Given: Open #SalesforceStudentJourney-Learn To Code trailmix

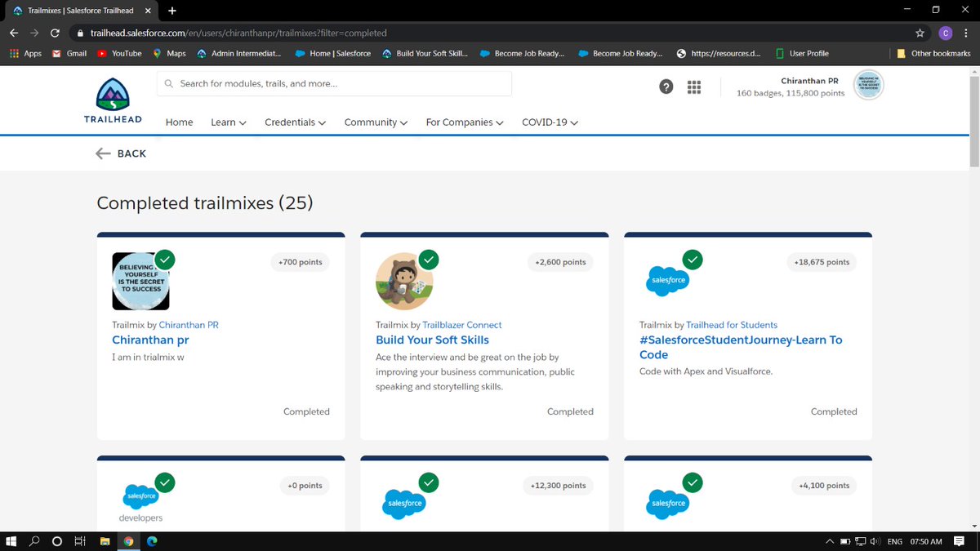Looking at the screenshot, I should (x=741, y=347).
